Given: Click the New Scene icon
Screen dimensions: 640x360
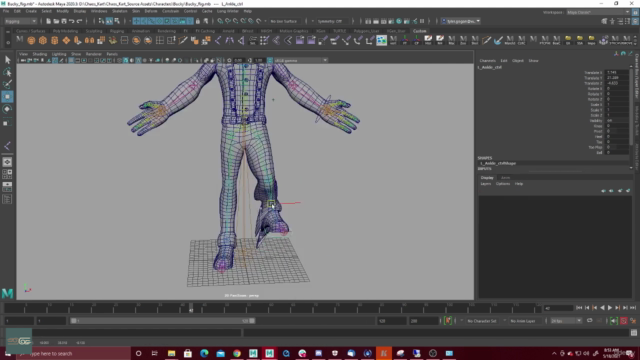Looking at the screenshot, I should [48, 21].
